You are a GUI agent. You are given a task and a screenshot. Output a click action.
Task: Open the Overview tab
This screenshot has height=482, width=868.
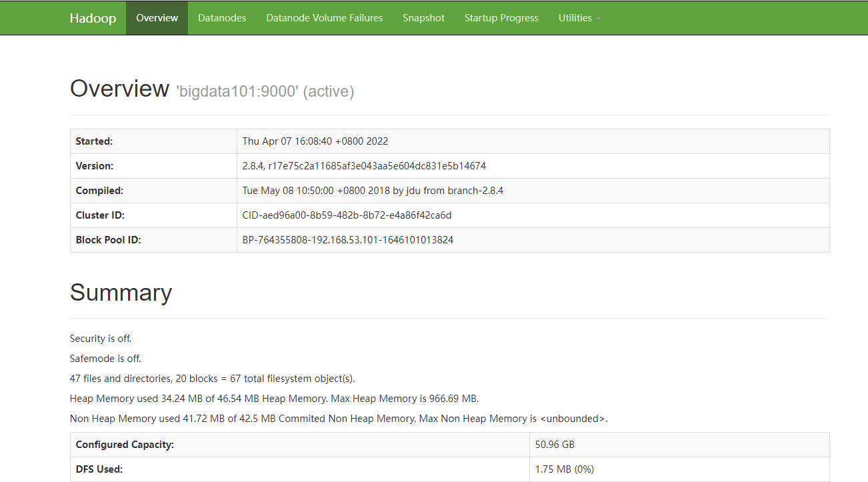pos(157,18)
